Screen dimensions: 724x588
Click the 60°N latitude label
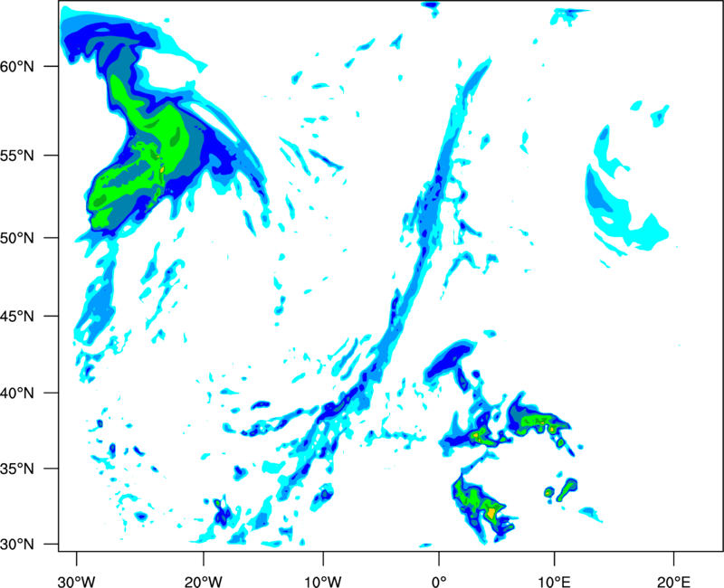[17, 67]
